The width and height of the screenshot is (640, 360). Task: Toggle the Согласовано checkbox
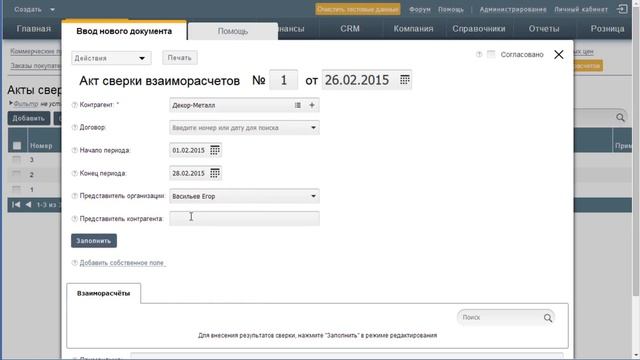pos(491,54)
